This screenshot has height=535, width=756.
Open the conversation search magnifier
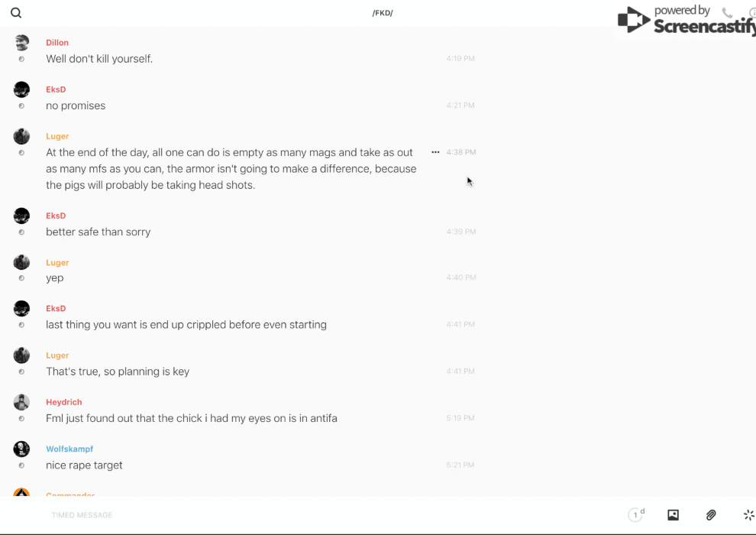point(16,13)
